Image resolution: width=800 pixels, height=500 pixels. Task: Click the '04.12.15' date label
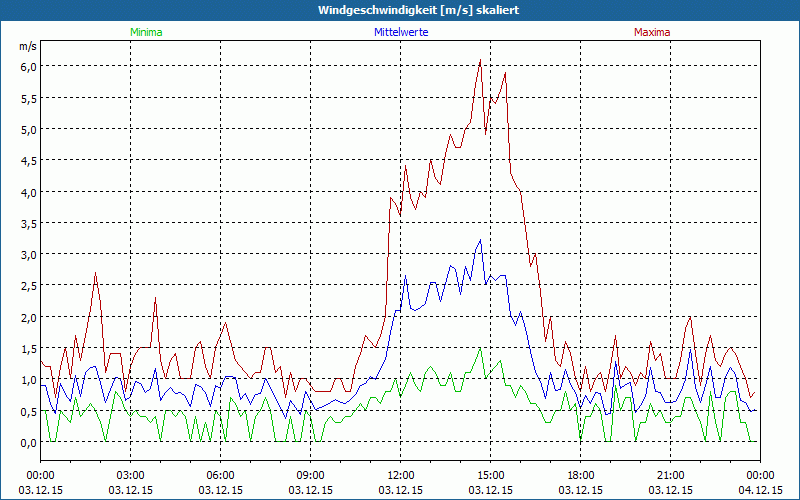761,490
